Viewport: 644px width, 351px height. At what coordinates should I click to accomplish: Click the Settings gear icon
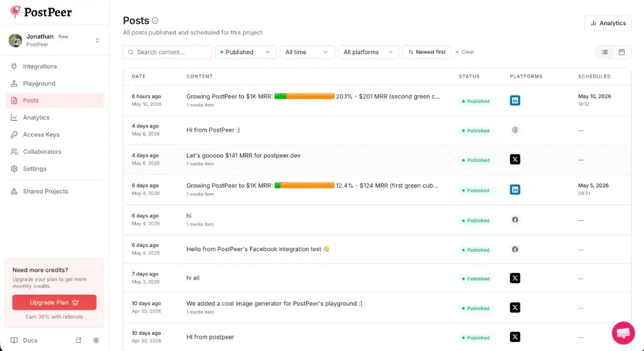[x=14, y=169]
